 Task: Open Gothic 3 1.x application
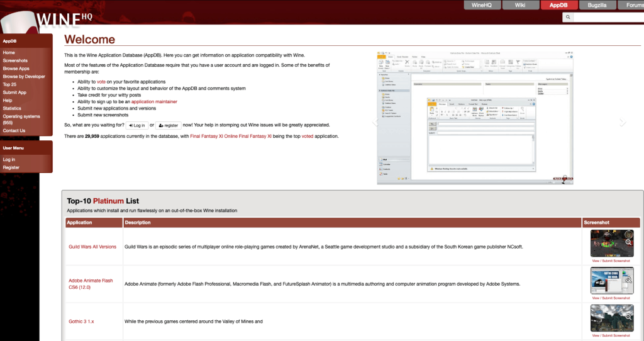81,321
